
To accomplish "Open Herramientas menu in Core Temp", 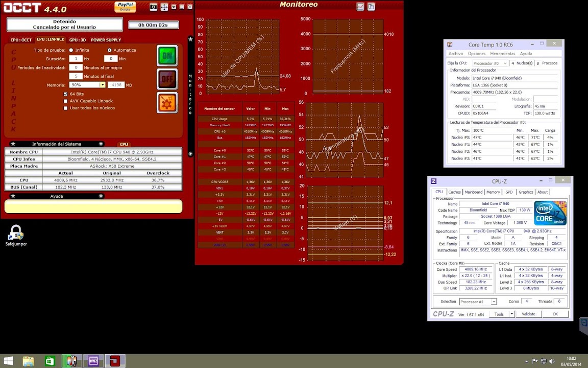I will [x=502, y=54].
